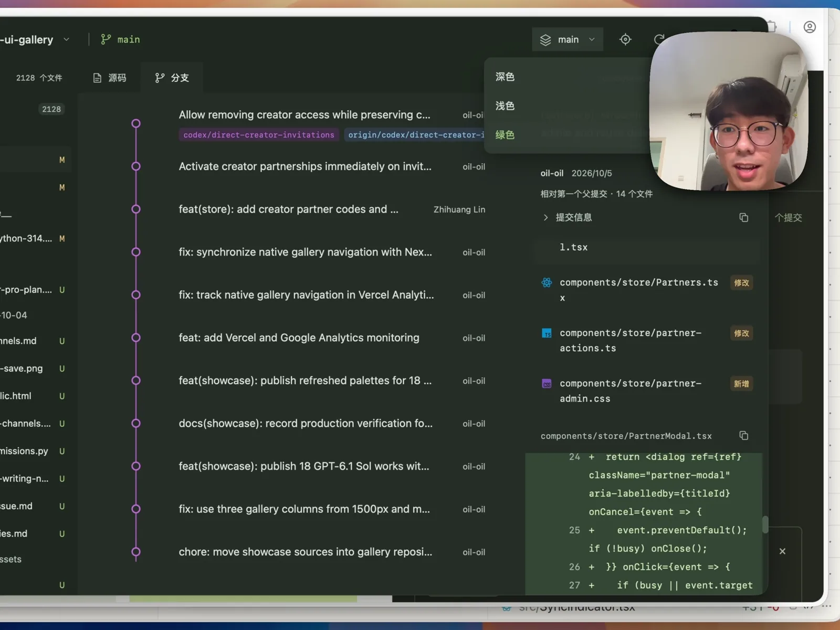The image size is (840, 630).
Task: Select commit 'Allow removing creator access while preserving c...'
Action: coord(304,115)
